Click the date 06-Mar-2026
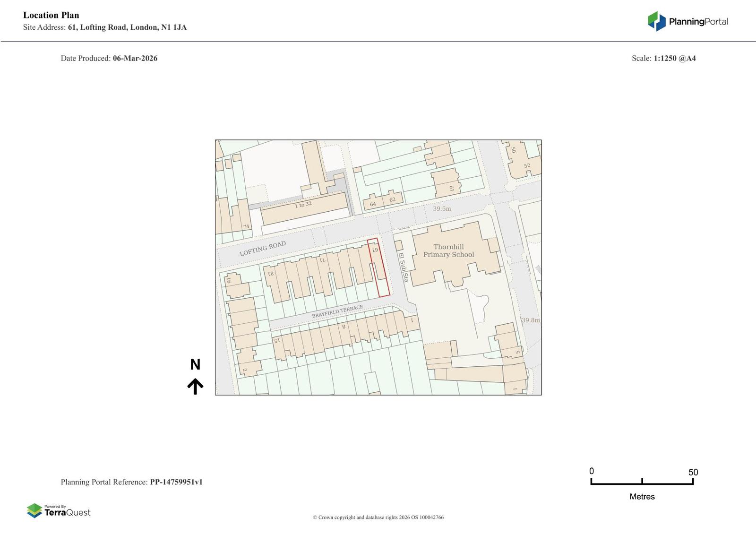This screenshot has height=535, width=756. 135,58
